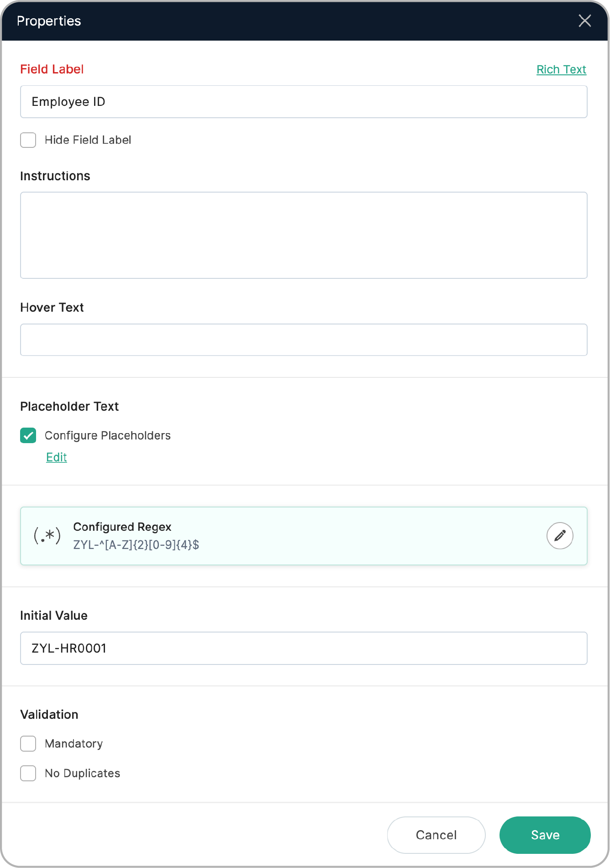Click inside the Instructions text area
The width and height of the screenshot is (610, 868).
point(304,235)
